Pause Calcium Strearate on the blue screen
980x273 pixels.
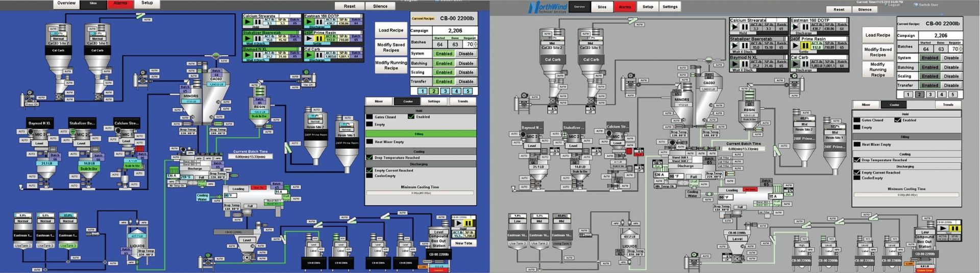(258, 22)
